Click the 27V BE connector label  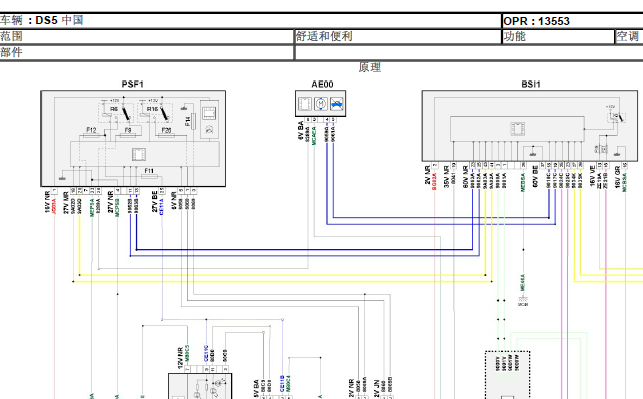pos(155,201)
